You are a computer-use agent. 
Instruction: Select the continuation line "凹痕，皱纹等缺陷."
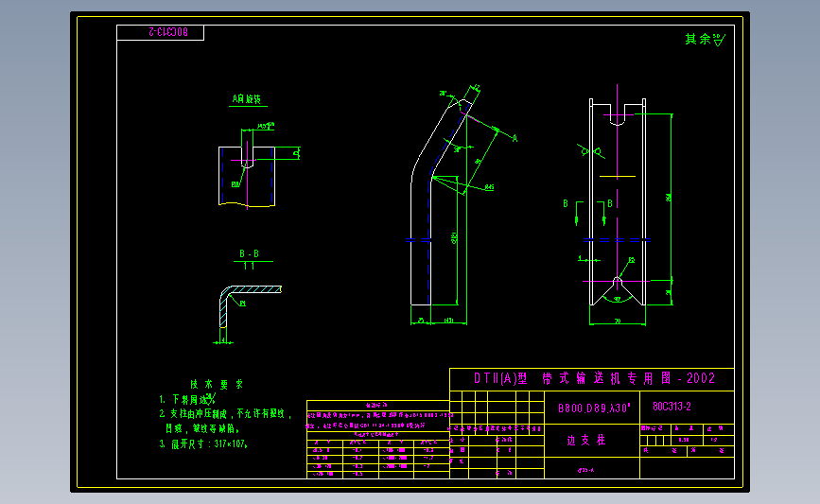(202, 428)
